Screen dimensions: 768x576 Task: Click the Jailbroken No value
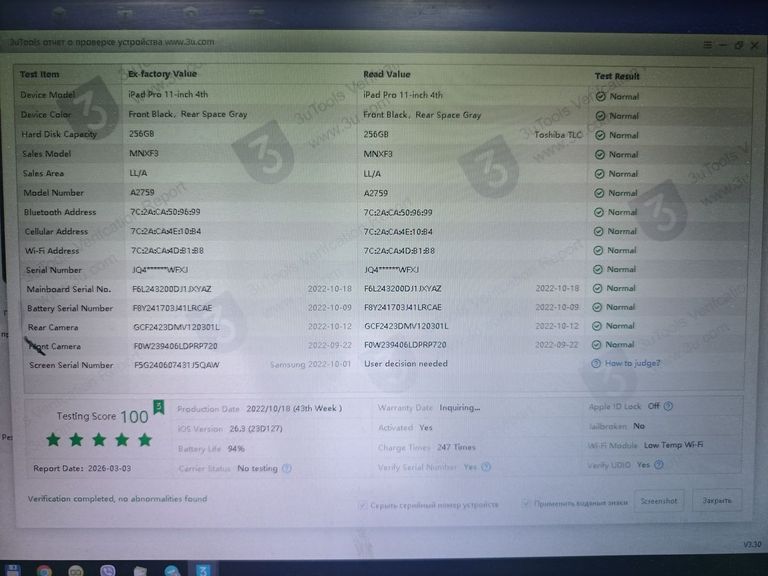(639, 426)
